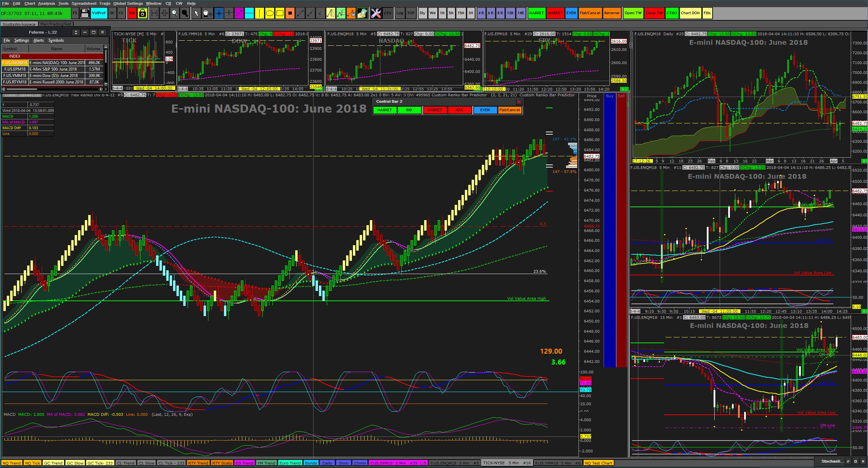Screen dimensions: 868x468
Task: Open the wrench and screwdriver settings icon
Action: tap(376, 13)
